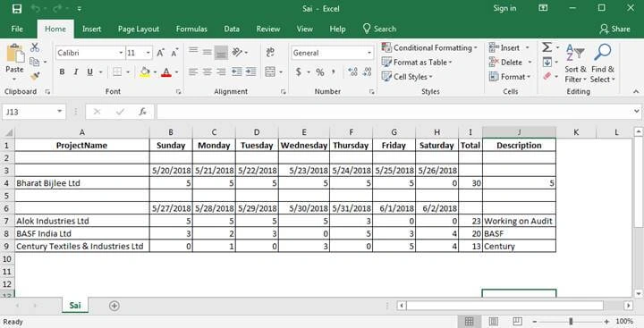Switch to Page Layout view in status bar
Image resolution: width=644 pixels, height=328 pixels.
pyautogui.click(x=494, y=322)
